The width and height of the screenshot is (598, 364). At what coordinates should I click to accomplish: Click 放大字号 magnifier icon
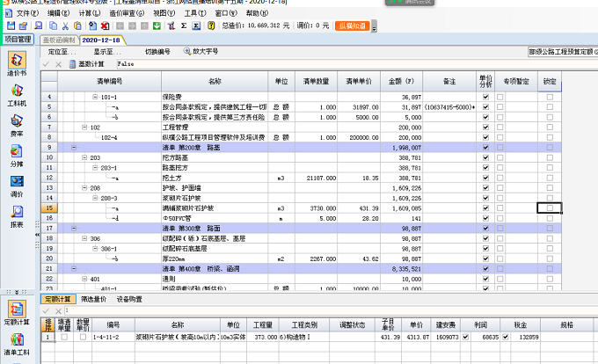(x=187, y=51)
